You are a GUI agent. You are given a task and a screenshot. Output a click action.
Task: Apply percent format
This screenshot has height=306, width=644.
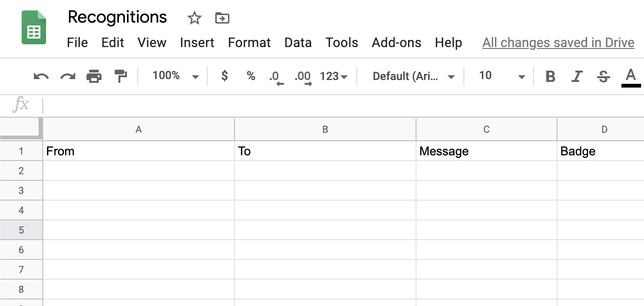[251, 76]
